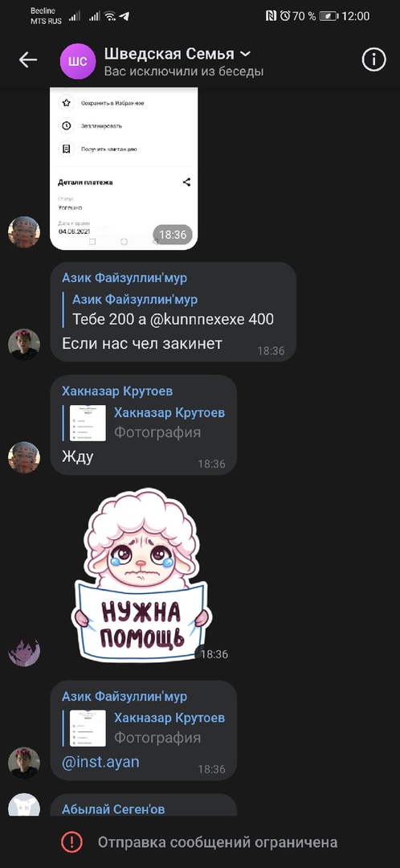Tap 'Отправка сообщений ограничена' notice

(x=218, y=842)
